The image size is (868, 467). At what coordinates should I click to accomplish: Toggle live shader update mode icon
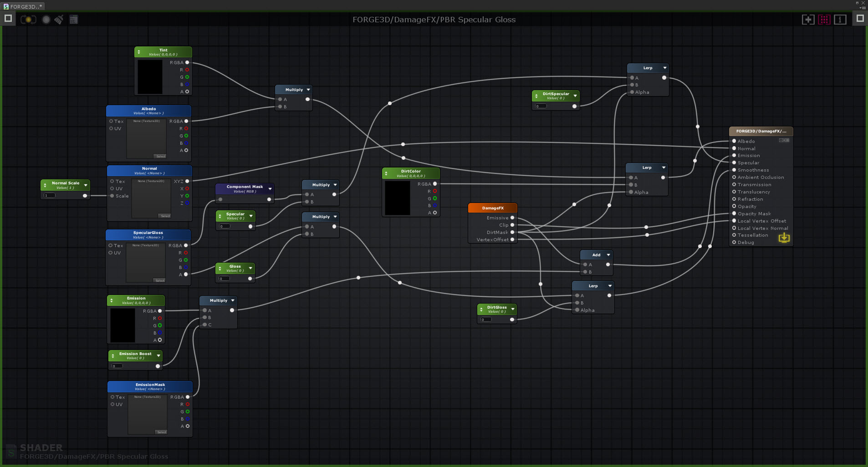[28, 20]
